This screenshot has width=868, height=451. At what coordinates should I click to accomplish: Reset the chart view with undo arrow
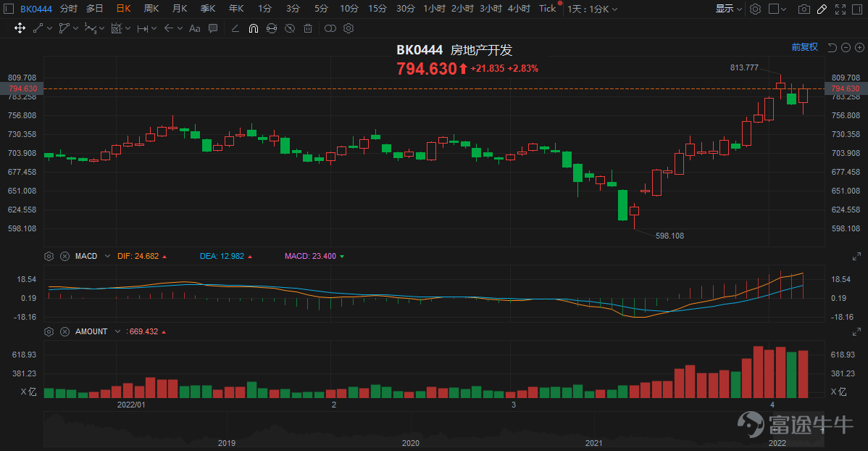[x=832, y=48]
